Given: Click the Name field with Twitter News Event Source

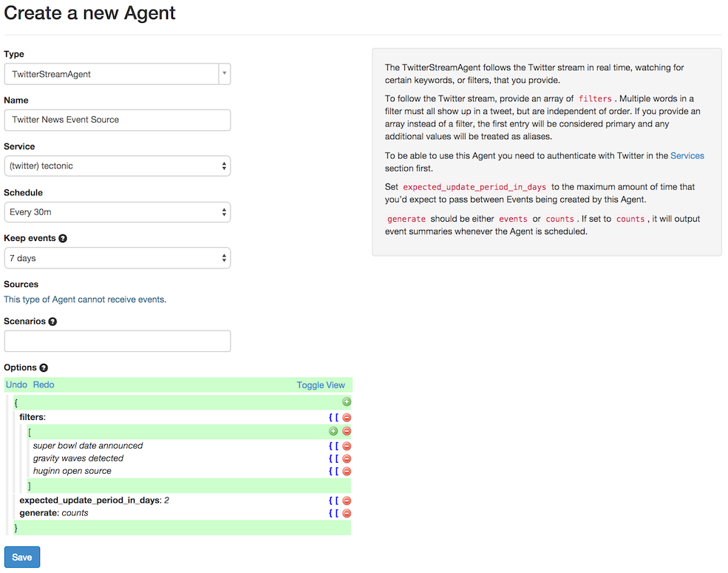Looking at the screenshot, I should [118, 121].
